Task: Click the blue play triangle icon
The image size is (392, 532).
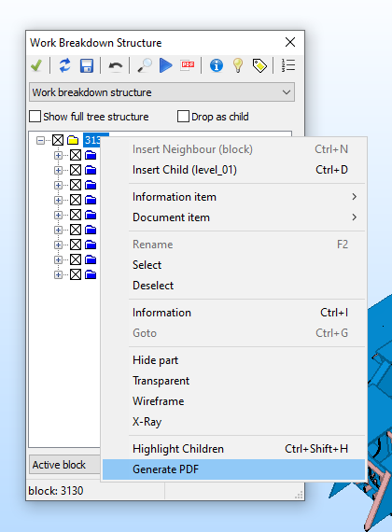Action: [x=166, y=65]
